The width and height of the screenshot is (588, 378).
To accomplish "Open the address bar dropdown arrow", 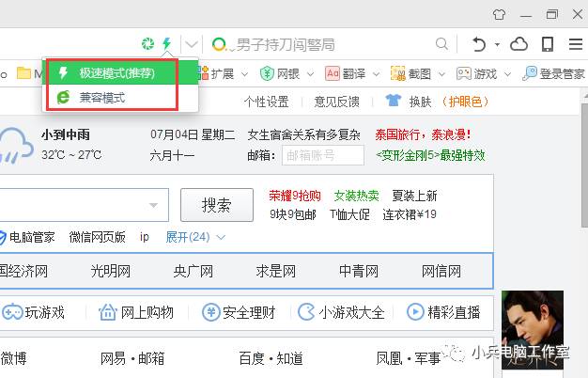I will [192, 45].
